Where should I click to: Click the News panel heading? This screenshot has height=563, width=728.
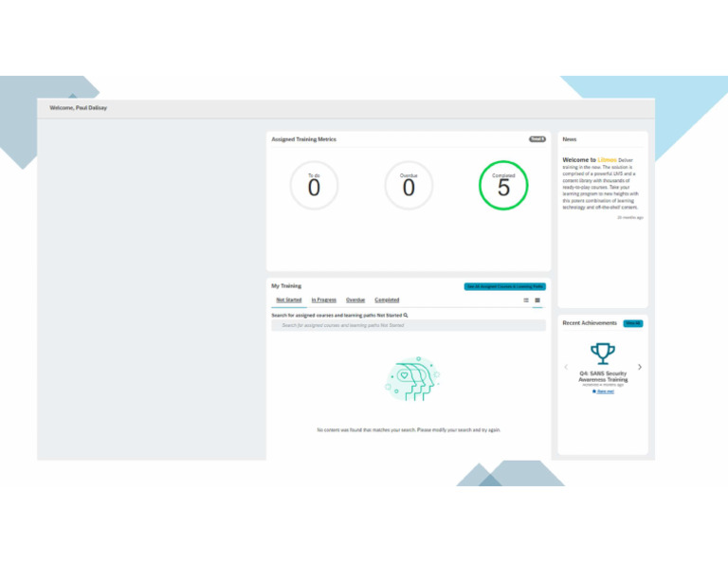tap(569, 139)
